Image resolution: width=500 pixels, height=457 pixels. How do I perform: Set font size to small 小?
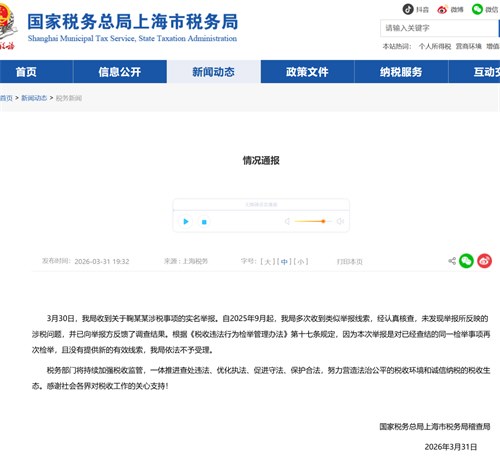pos(301,262)
